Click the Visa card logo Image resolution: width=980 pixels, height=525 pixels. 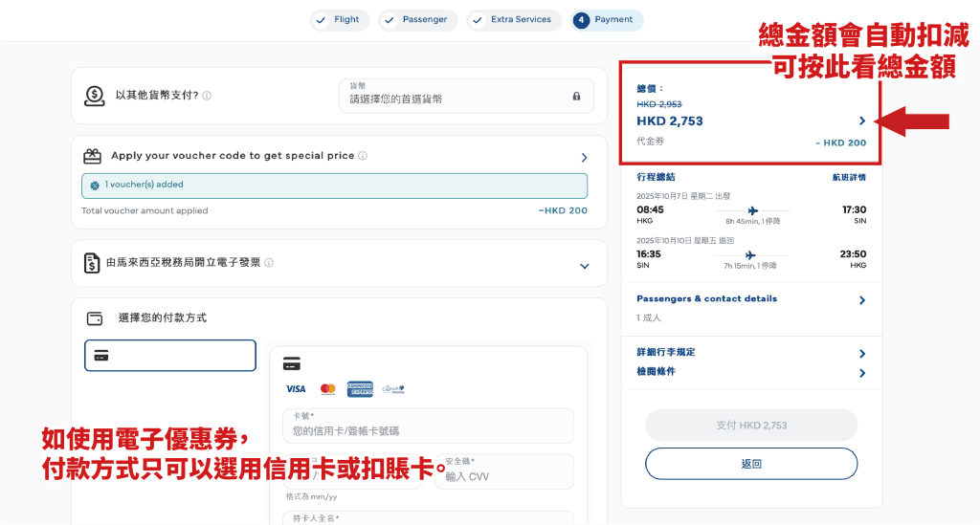click(296, 389)
